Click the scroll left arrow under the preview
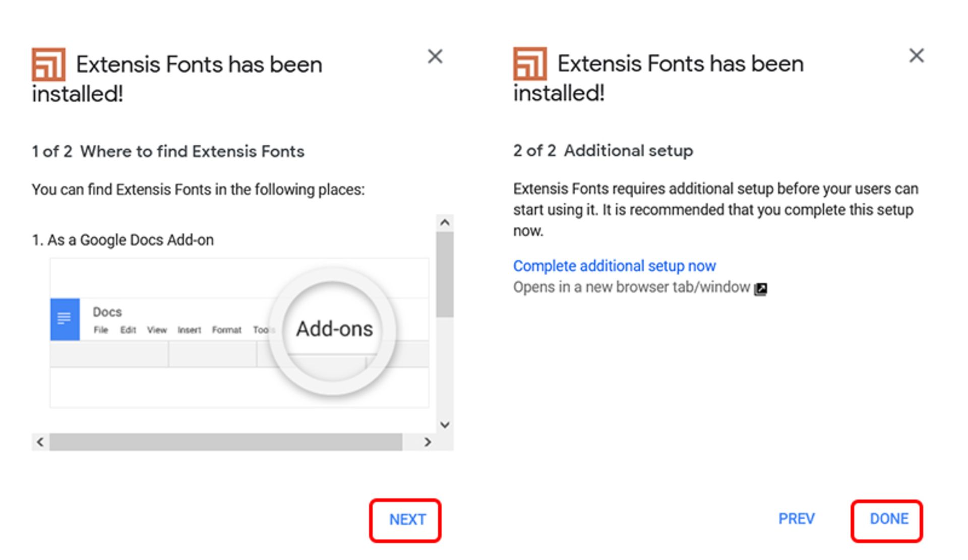The height and width of the screenshot is (560, 968). pyautogui.click(x=40, y=442)
